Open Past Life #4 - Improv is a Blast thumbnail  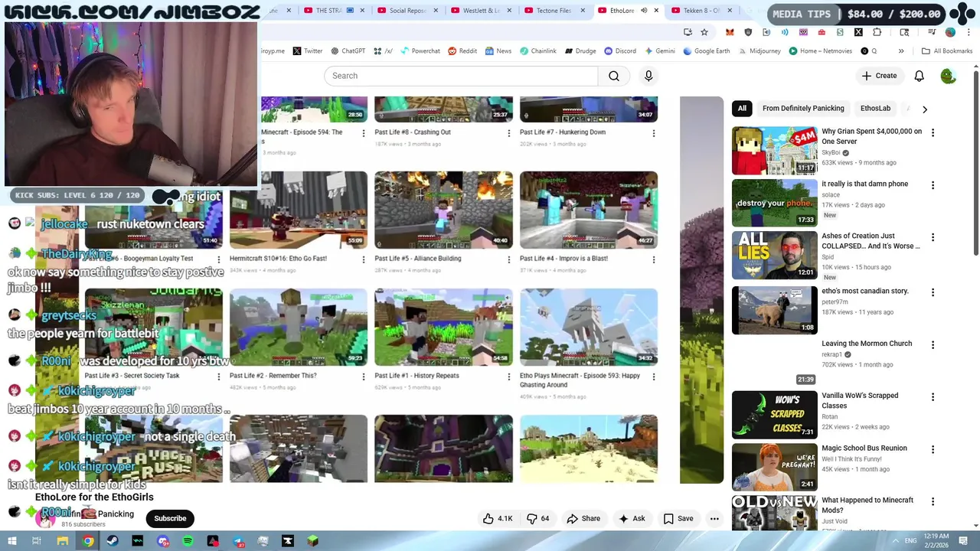pos(588,210)
